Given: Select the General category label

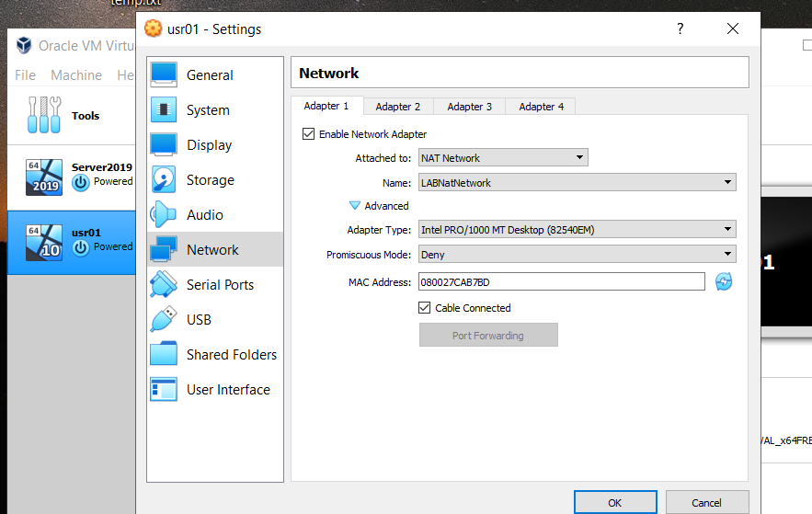Looking at the screenshot, I should coord(210,75).
